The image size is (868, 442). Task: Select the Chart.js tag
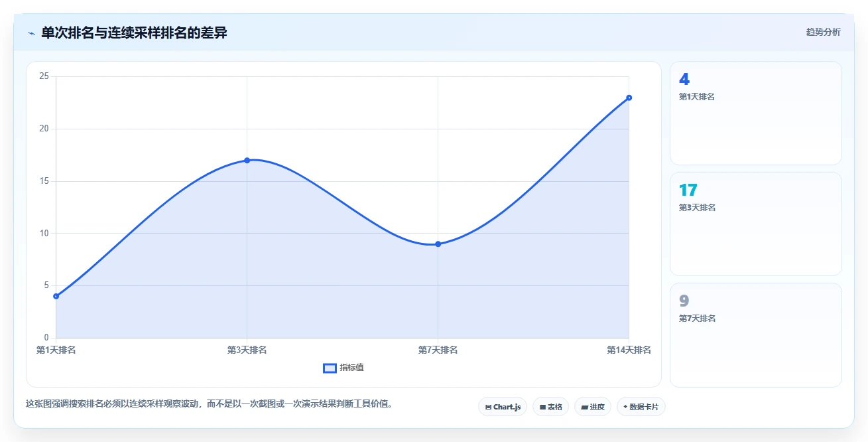[x=503, y=407]
